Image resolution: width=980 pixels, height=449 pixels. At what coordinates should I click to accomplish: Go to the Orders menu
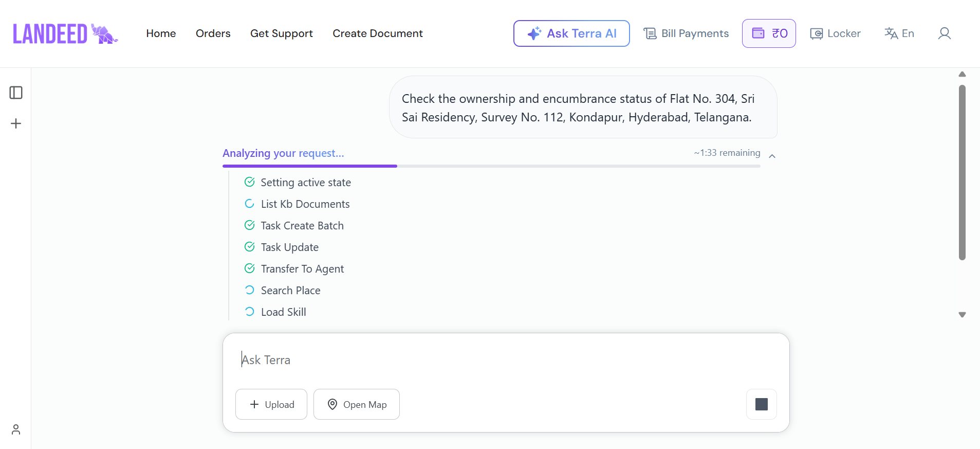[213, 33]
